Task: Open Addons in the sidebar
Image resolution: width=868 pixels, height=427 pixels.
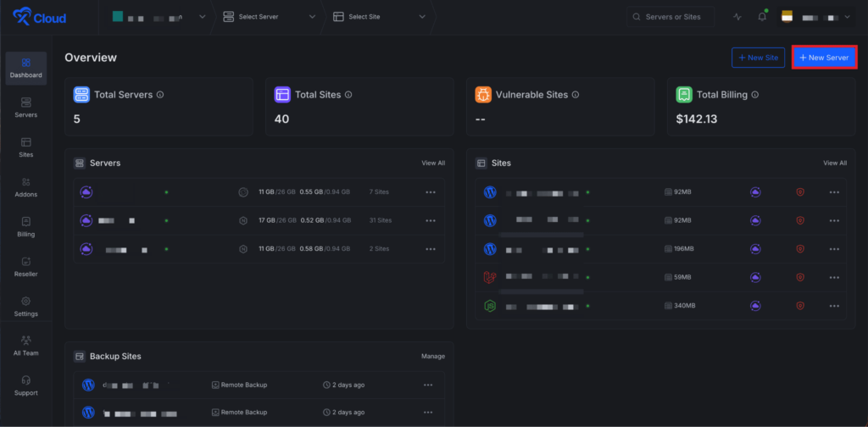Action: [x=26, y=187]
